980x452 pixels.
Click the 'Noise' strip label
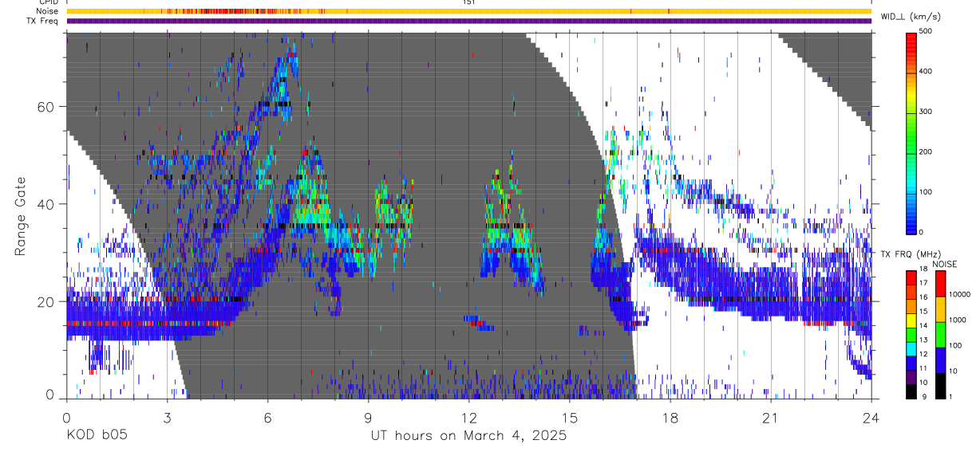(48, 11)
